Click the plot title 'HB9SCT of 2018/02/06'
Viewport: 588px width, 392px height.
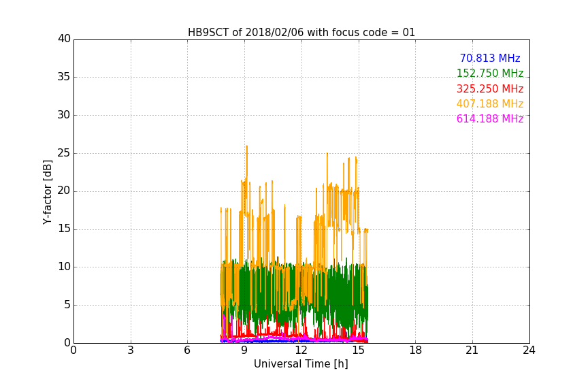[301, 32]
